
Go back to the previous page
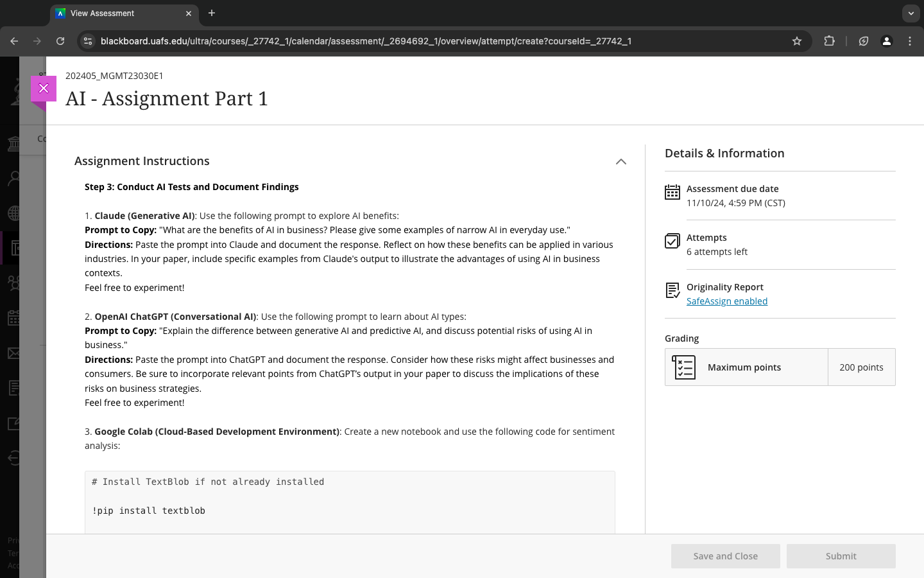pyautogui.click(x=14, y=41)
